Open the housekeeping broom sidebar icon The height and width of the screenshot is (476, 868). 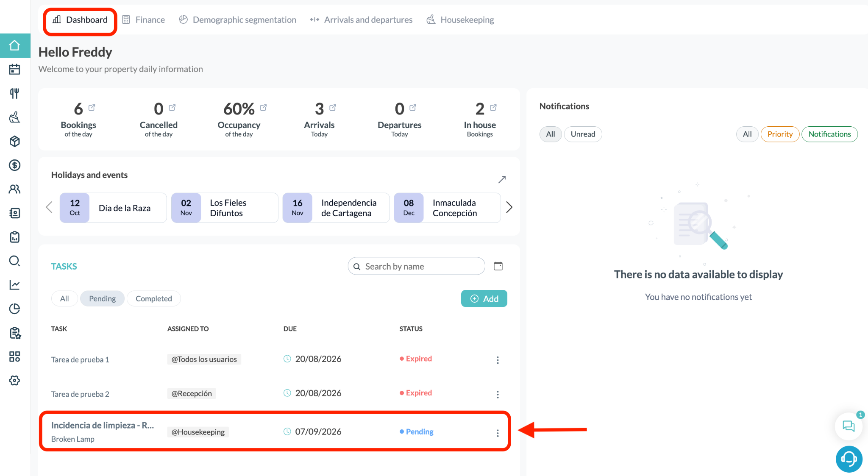click(15, 117)
